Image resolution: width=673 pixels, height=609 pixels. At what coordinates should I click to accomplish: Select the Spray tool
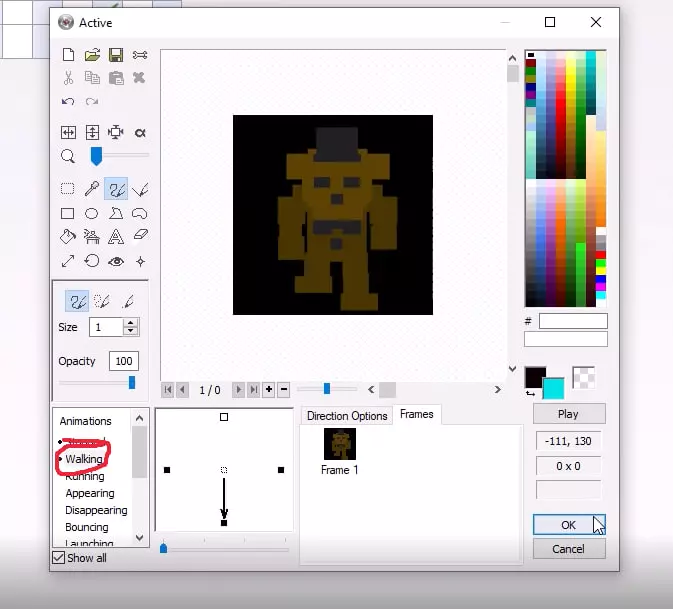click(x=92, y=236)
